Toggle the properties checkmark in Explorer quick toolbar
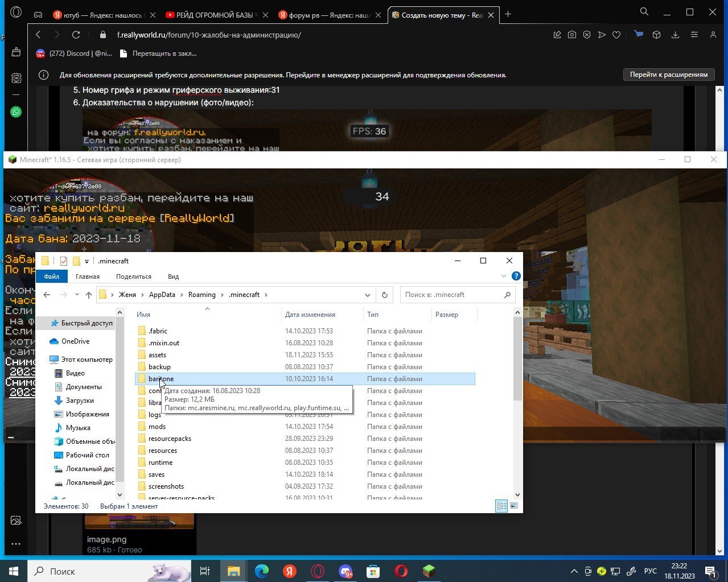This screenshot has width=728, height=582. (x=64, y=261)
